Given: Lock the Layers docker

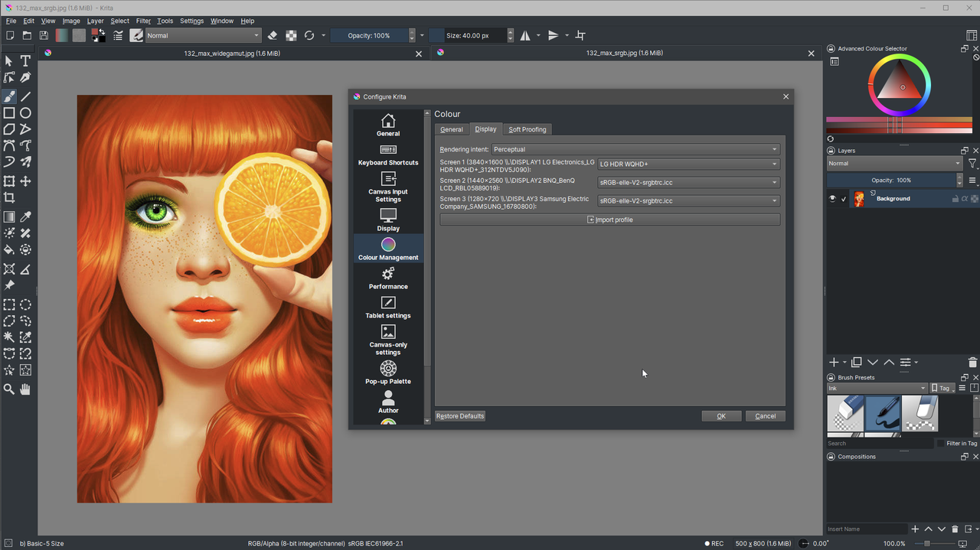Looking at the screenshot, I should 831,151.
